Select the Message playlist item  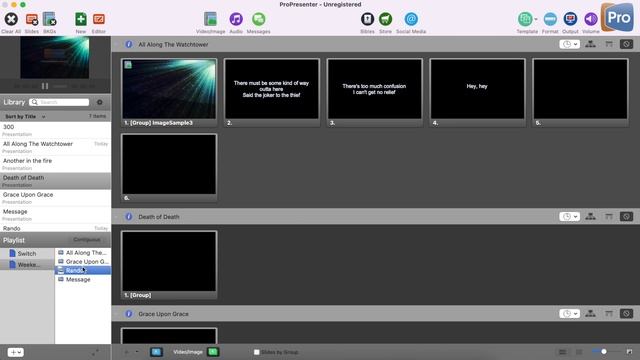pos(83,280)
